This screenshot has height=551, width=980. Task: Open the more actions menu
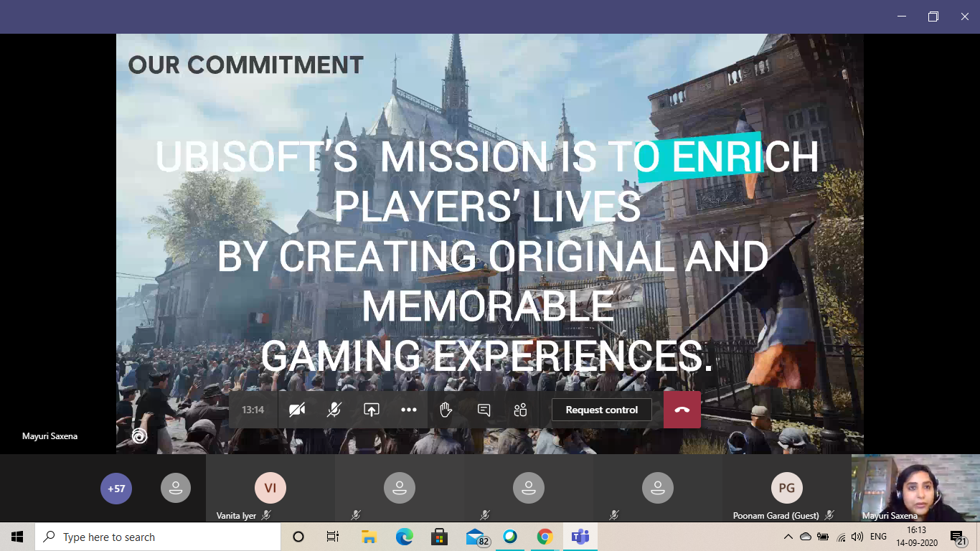pyautogui.click(x=409, y=410)
